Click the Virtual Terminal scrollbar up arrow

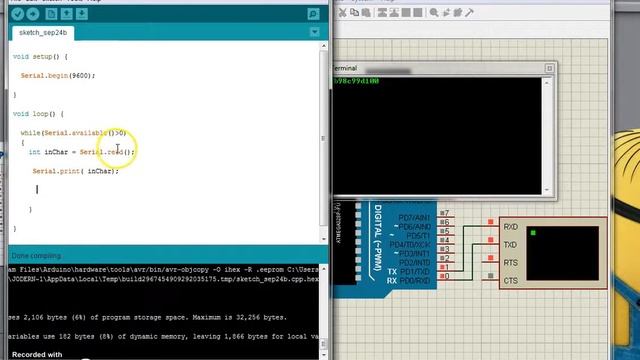pos(547,83)
